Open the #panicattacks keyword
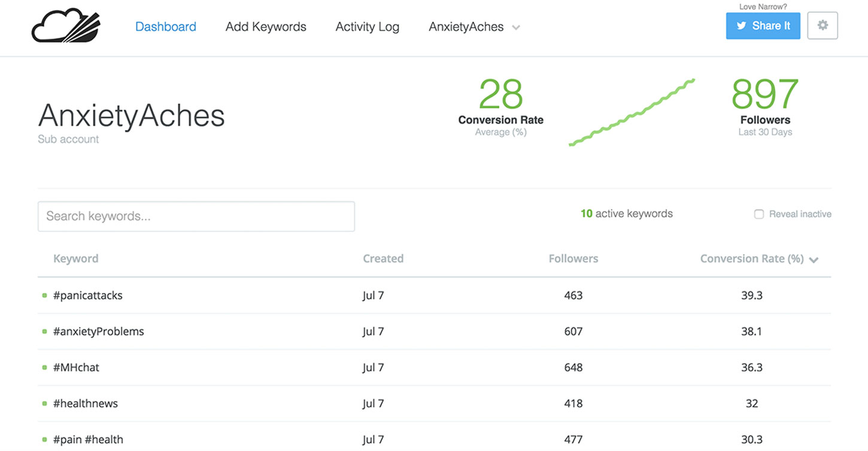This screenshot has width=868, height=451. pyautogui.click(x=88, y=295)
